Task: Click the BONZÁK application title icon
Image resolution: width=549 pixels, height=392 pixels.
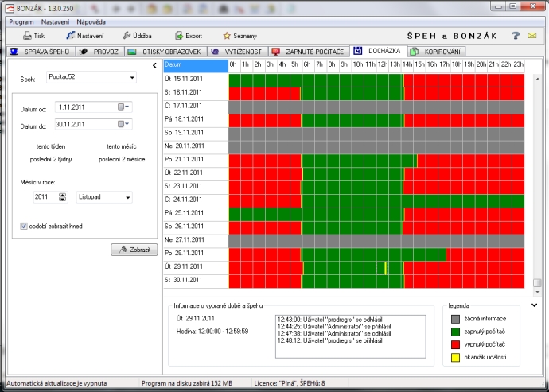Action: [x=11, y=8]
